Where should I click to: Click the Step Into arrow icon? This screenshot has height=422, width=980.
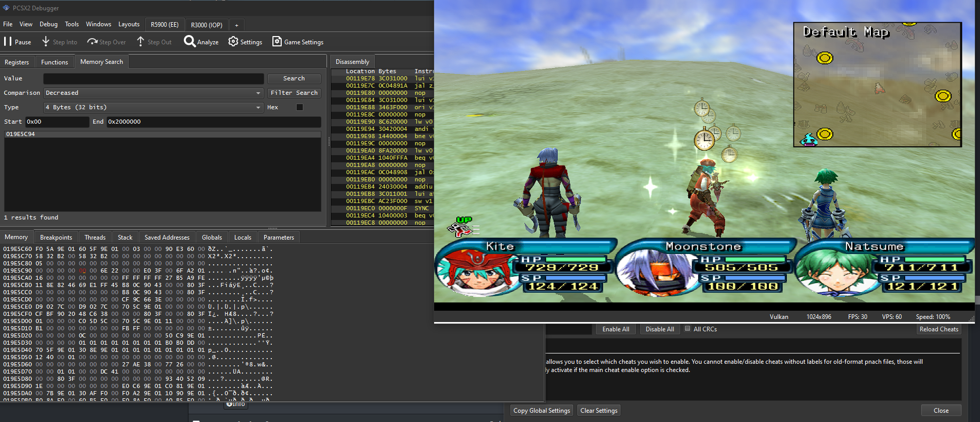46,41
